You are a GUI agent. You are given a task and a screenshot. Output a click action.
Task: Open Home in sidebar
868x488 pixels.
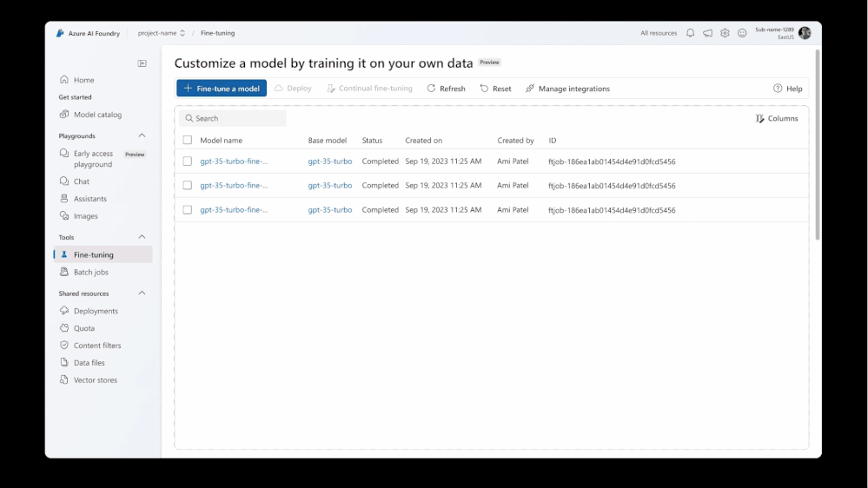pyautogui.click(x=84, y=80)
